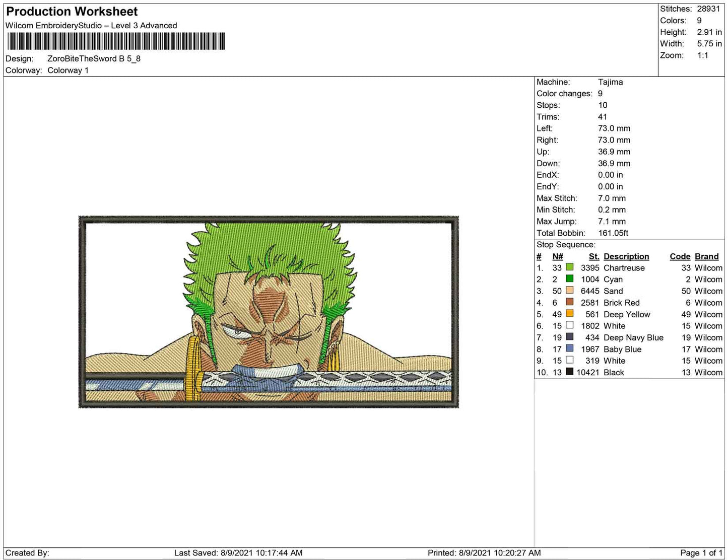This screenshot has width=728, height=560.
Task: Select the "Last Saved" timestamp in footer
Action: [238, 553]
